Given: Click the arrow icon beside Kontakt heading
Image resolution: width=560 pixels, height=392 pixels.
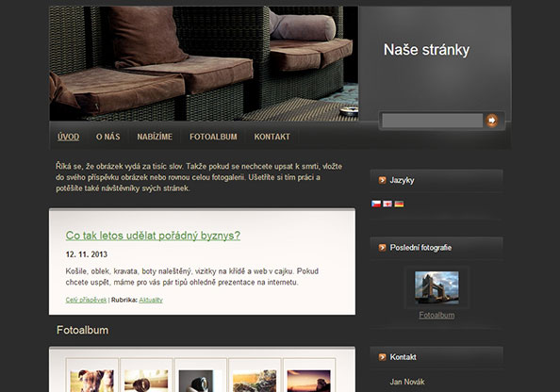Looking at the screenshot, I should [x=382, y=357].
